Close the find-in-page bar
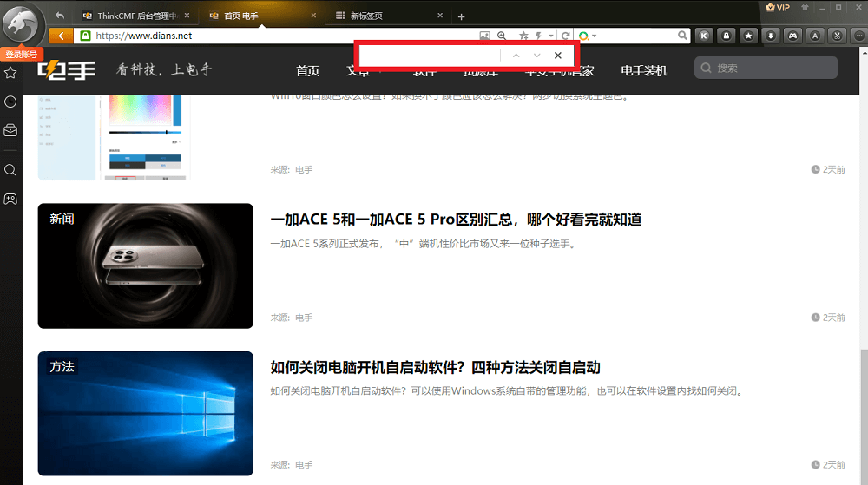 pos(558,56)
